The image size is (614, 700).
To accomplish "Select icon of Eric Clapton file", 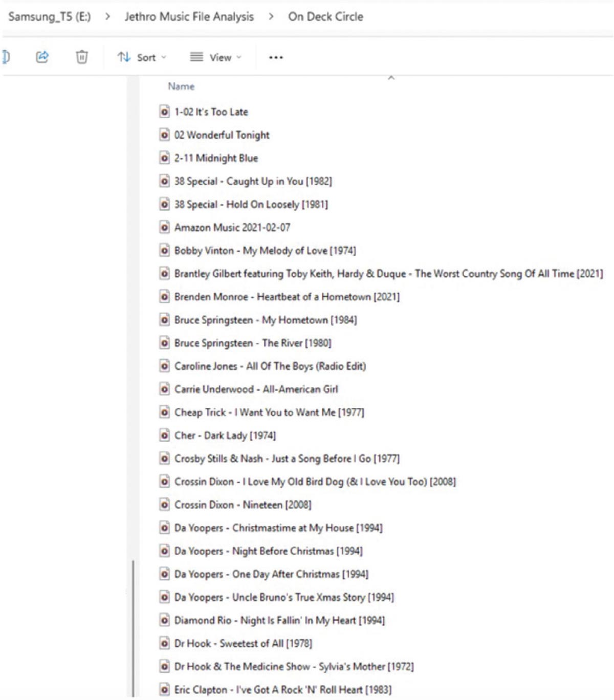I will (164, 690).
